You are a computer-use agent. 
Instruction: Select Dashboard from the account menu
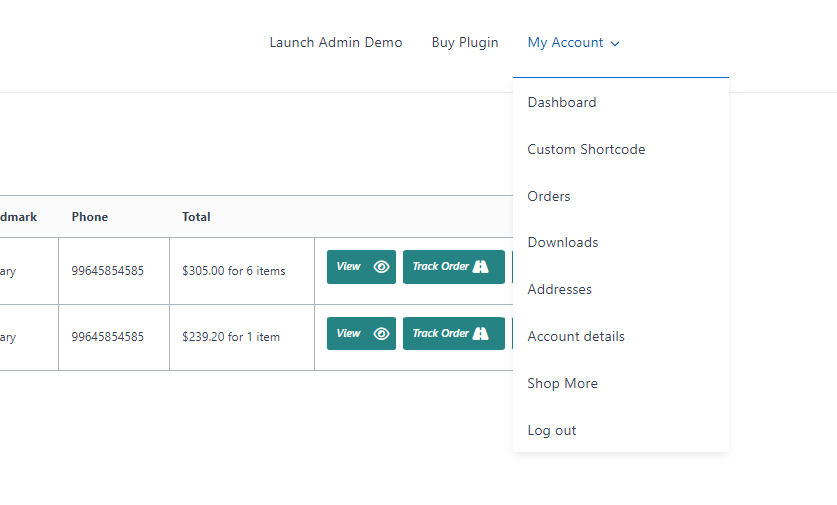(x=562, y=102)
